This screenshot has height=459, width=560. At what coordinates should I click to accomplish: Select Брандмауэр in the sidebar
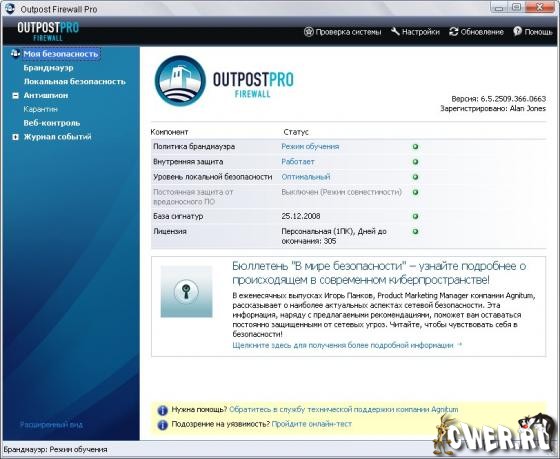[x=48, y=68]
